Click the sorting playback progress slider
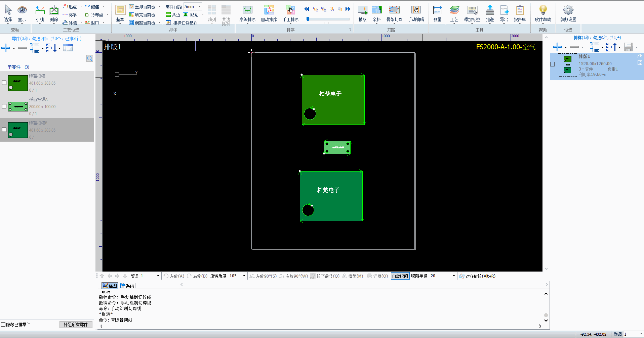 [328, 19]
